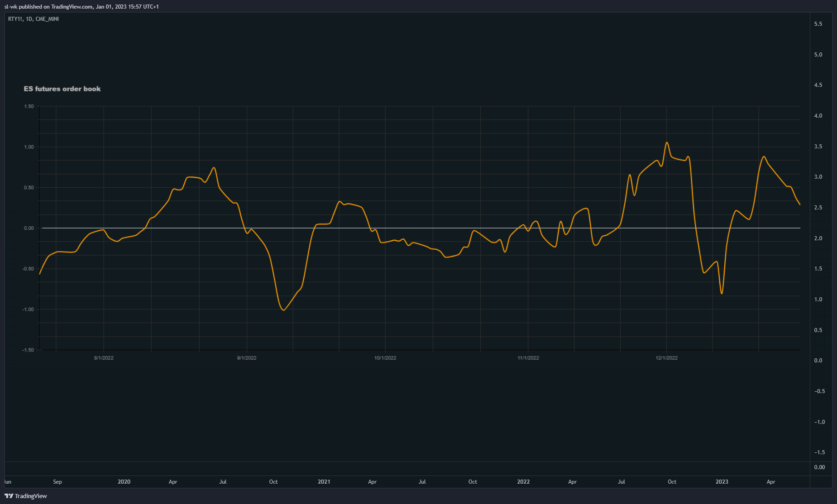Click the 5.0 price scale value
Viewport: 837px width, 504px height.
818,55
